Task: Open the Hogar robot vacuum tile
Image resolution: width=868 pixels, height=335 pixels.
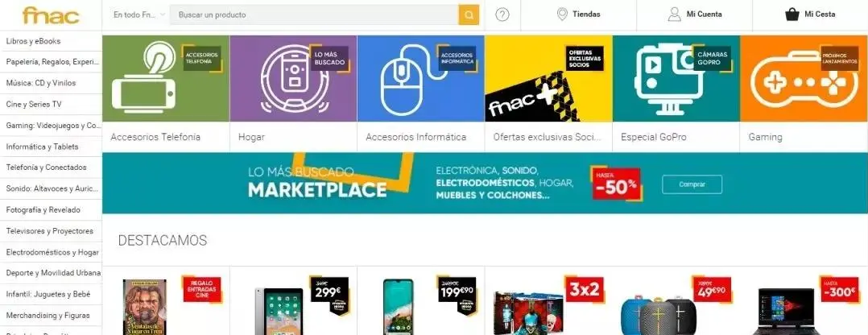Action: [293, 79]
